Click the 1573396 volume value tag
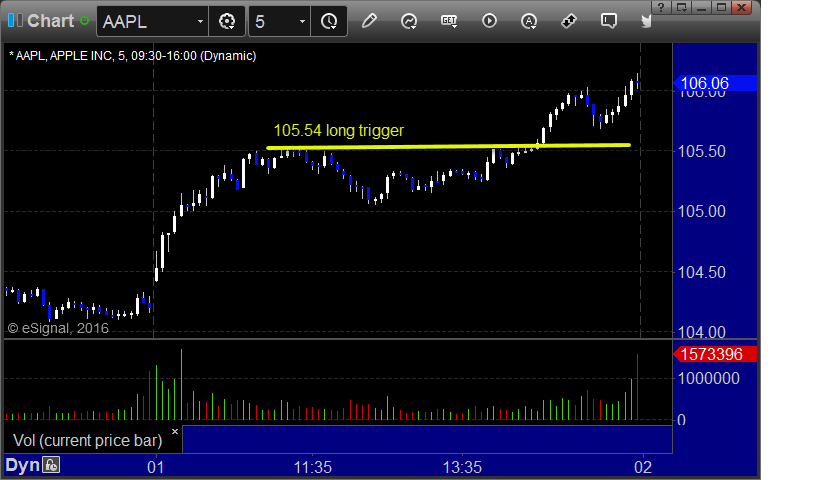831x480 pixels. 715,354
